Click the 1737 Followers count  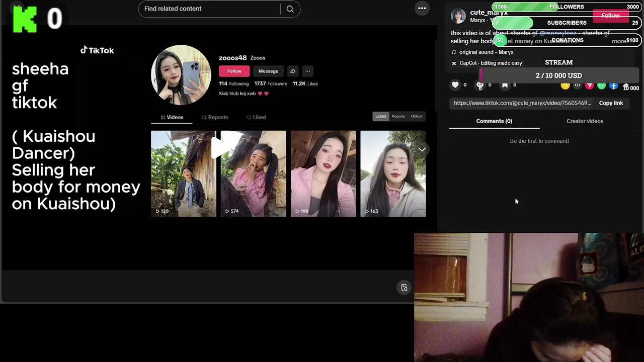tap(271, 83)
